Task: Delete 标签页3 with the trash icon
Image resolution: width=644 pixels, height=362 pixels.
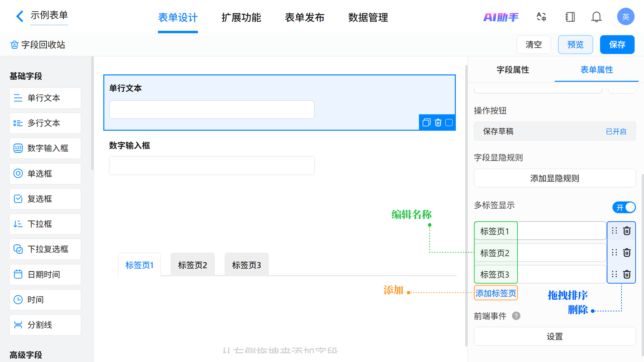Action: coord(627,274)
